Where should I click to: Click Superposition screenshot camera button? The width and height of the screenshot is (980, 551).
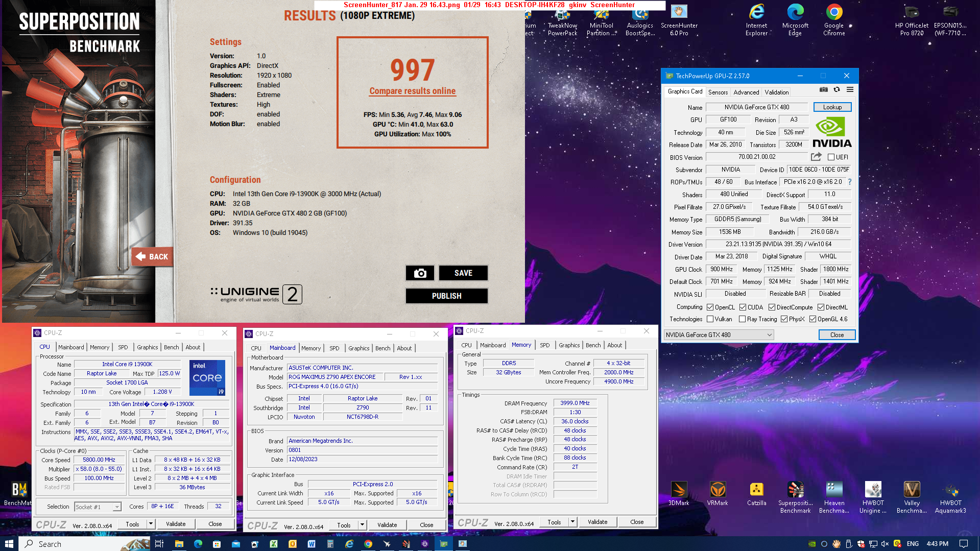[x=420, y=273]
